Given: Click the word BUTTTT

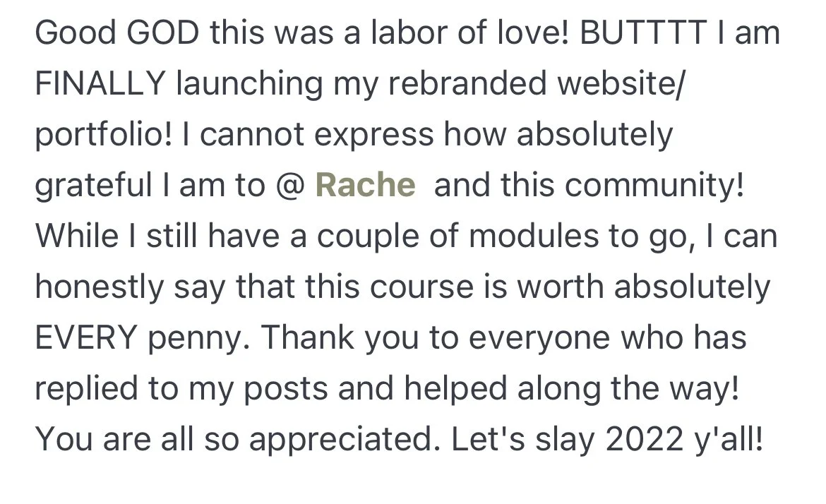Looking at the screenshot, I should tap(643, 32).
